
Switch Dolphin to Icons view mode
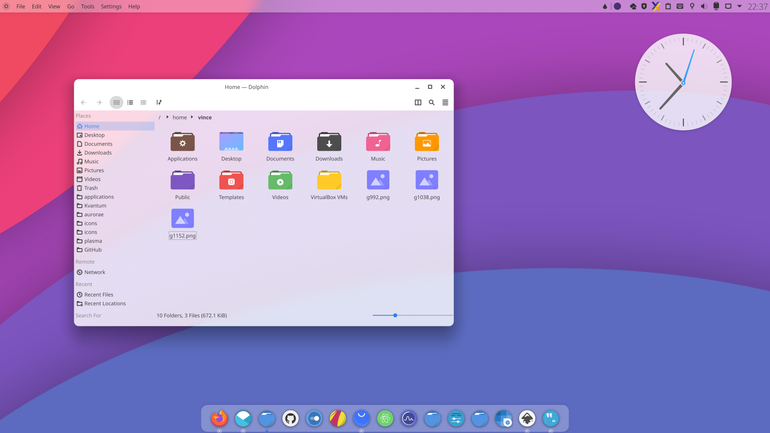coord(116,103)
